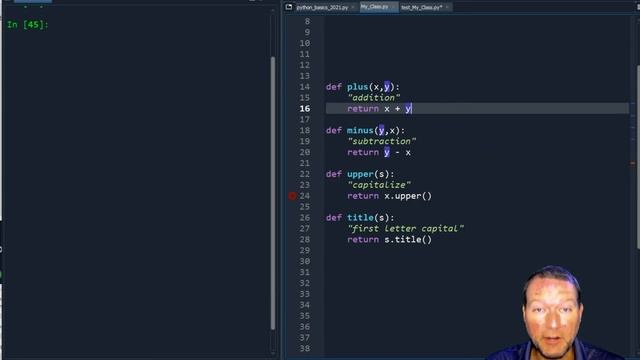Click the 'return x.upper()' line

pyautogui.click(x=389, y=196)
